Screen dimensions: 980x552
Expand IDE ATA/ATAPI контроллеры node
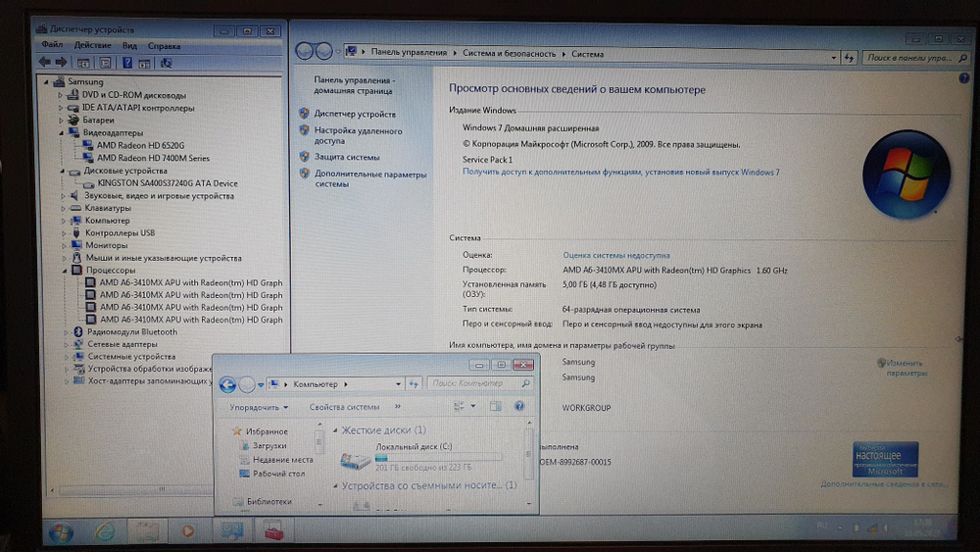tap(61, 108)
